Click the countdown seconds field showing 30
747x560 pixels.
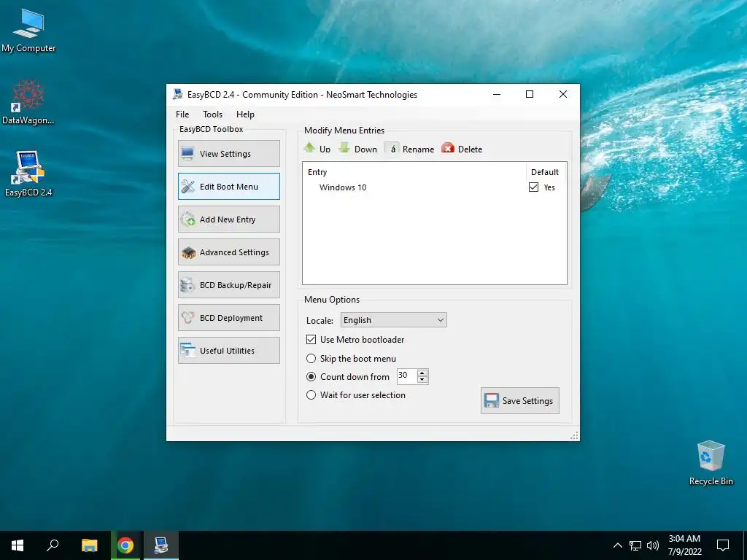click(x=407, y=376)
